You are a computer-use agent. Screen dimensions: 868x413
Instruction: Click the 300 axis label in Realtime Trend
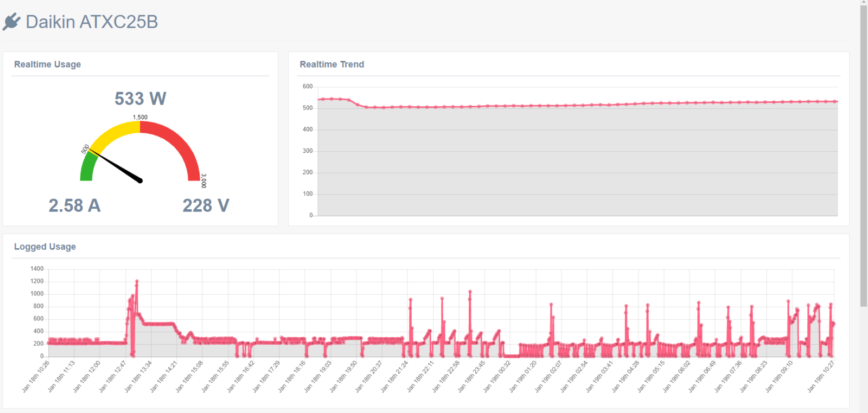tap(308, 151)
